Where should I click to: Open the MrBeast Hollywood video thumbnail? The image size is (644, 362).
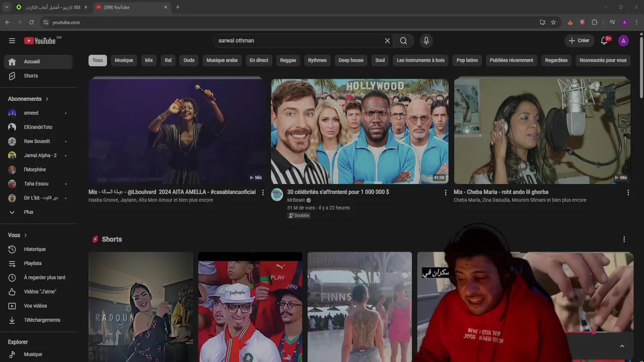point(359,131)
